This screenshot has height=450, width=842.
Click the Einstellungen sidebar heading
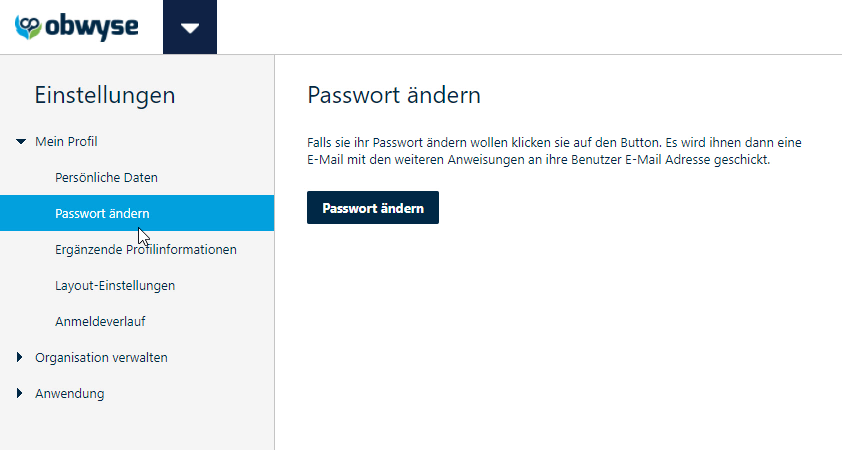coord(105,95)
